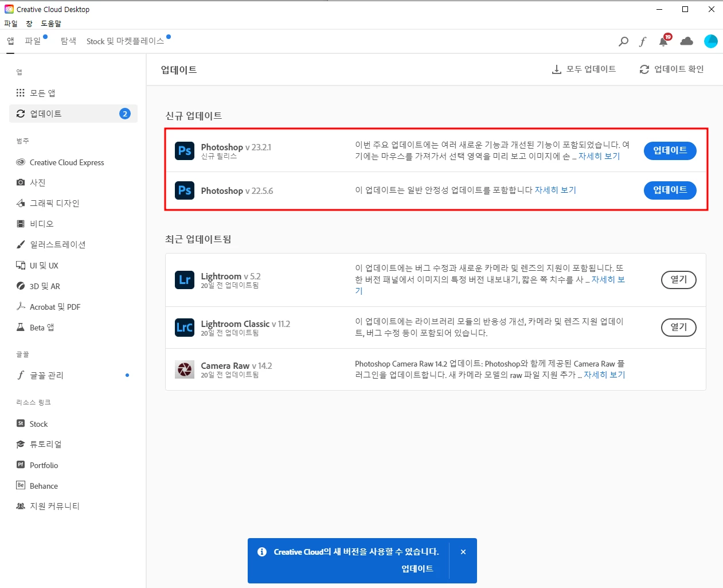Click the Lightroom v 5.2 icon
This screenshot has width=723, height=588.
pos(185,279)
